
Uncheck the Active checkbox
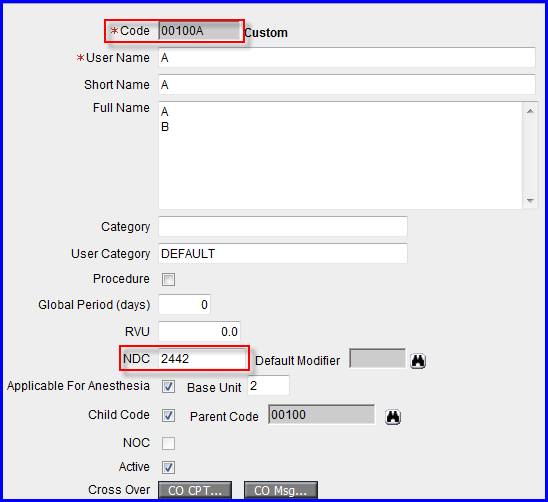168,467
